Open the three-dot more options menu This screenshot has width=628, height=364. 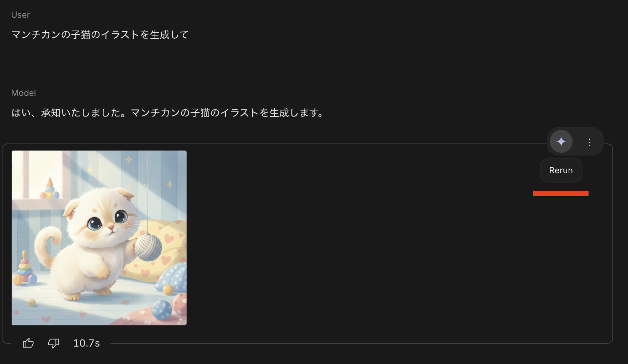pos(589,142)
